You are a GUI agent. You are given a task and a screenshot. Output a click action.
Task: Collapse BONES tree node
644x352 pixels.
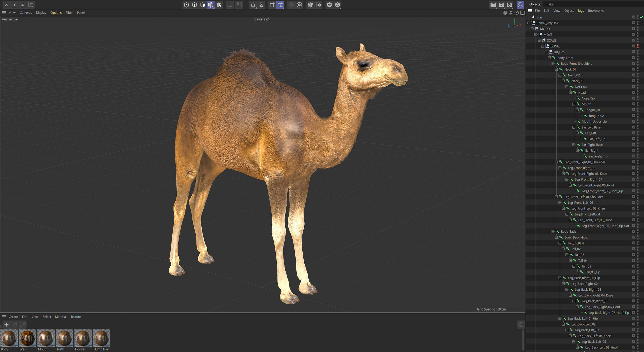pyautogui.click(x=543, y=46)
